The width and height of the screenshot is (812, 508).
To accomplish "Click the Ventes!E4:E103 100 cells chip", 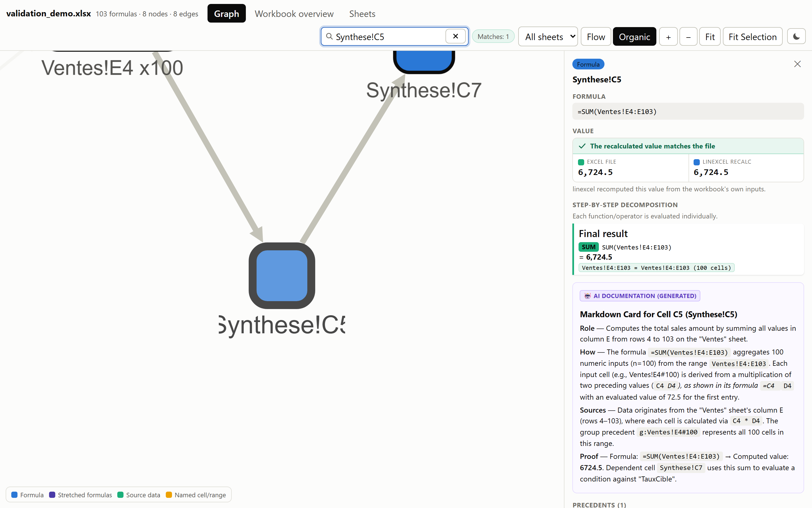I will [656, 268].
